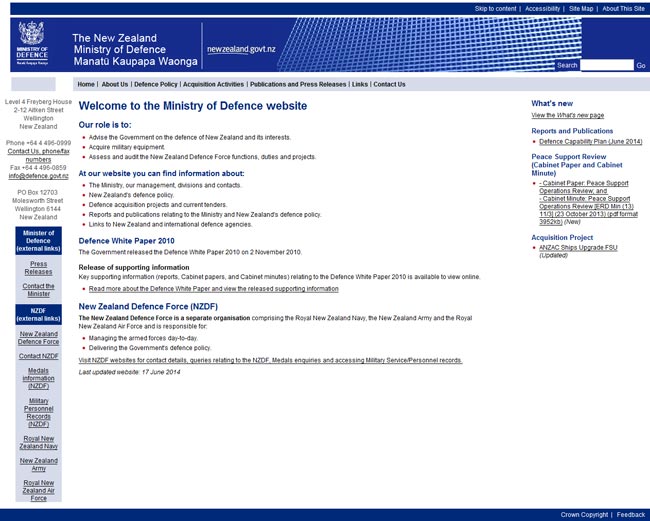Open New Zealand Defence Force sidebar link
The height and width of the screenshot is (521, 650).
point(39,338)
